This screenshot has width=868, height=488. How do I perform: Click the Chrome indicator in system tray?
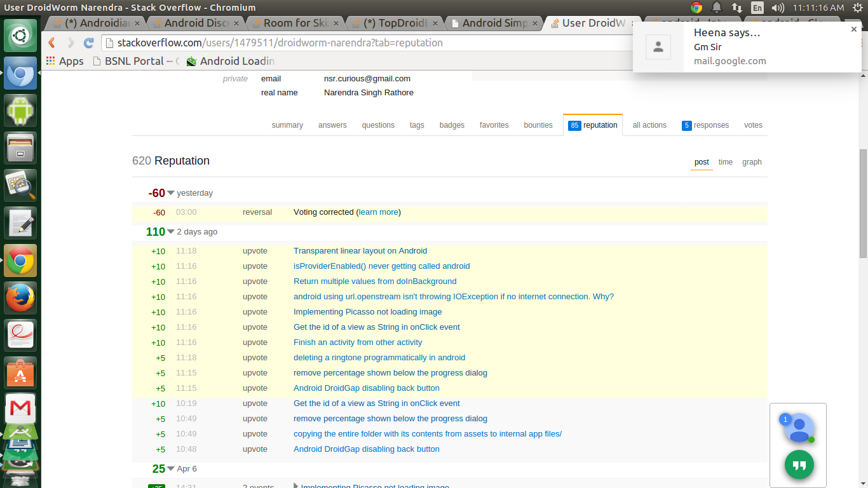(x=696, y=8)
